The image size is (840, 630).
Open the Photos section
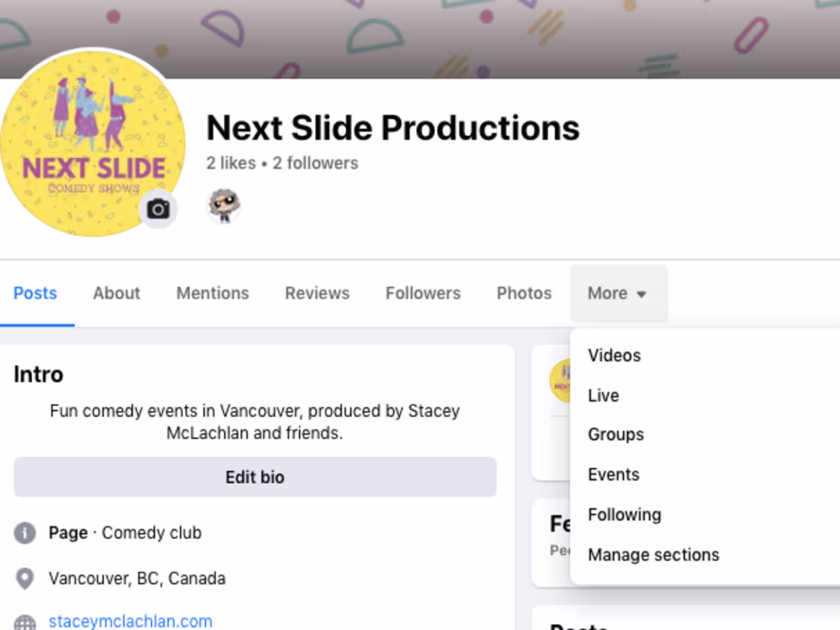524,292
